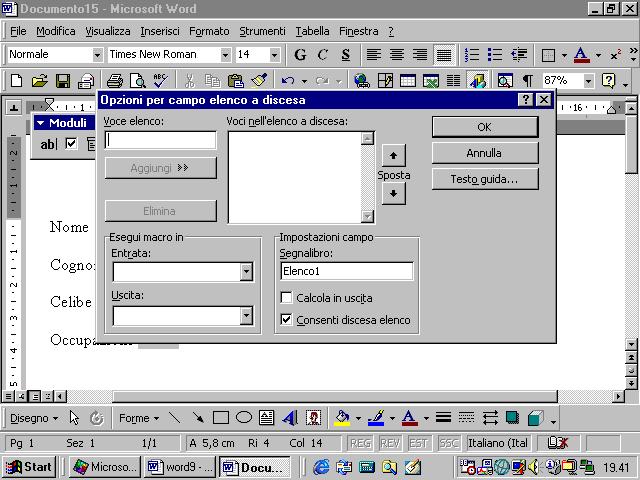
Task: Click the Testo guida button
Action: tap(485, 179)
